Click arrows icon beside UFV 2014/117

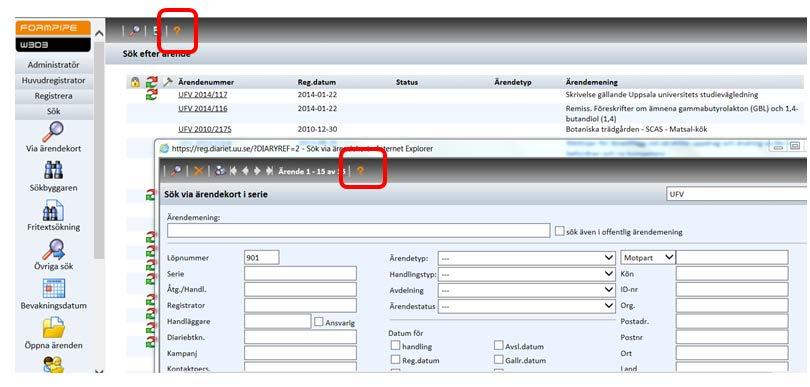[x=151, y=94]
